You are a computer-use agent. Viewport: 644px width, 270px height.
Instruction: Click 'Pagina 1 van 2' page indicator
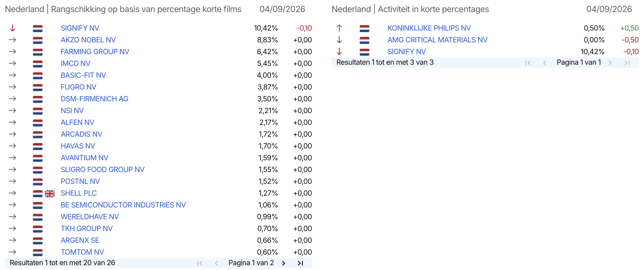pos(251,263)
